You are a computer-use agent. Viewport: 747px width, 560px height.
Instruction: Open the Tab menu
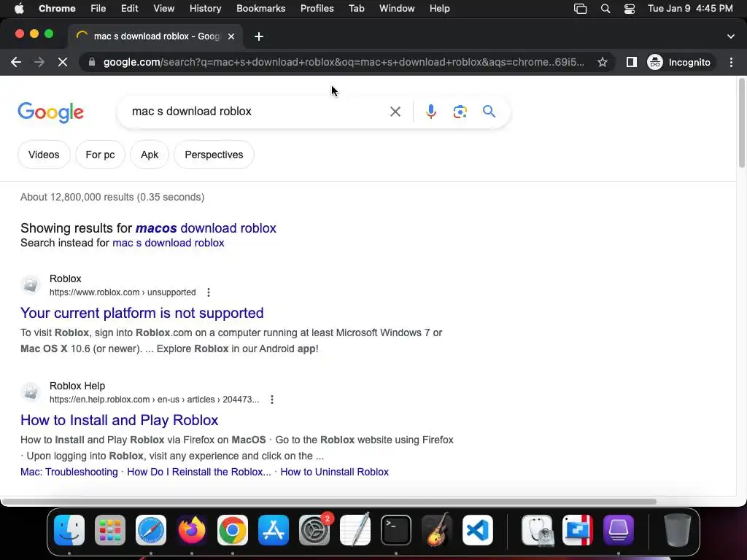[356, 9]
